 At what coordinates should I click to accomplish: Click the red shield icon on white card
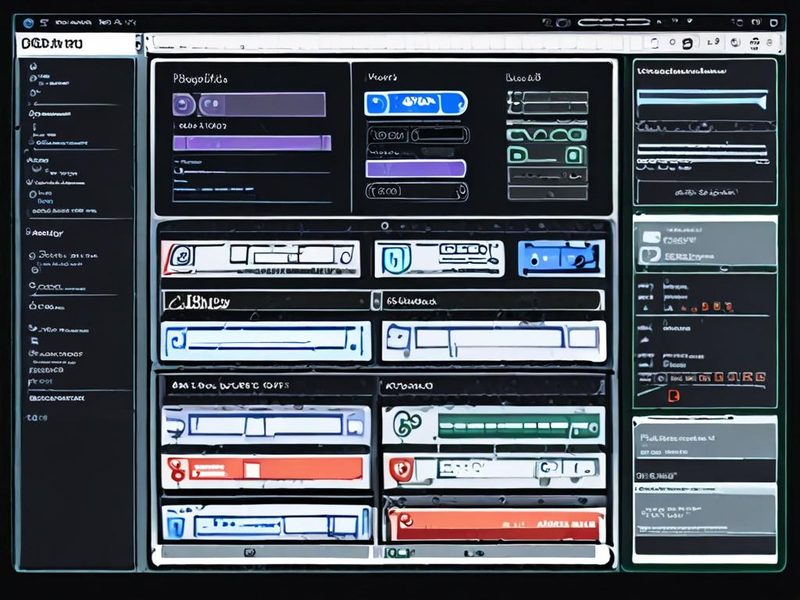coord(402,470)
